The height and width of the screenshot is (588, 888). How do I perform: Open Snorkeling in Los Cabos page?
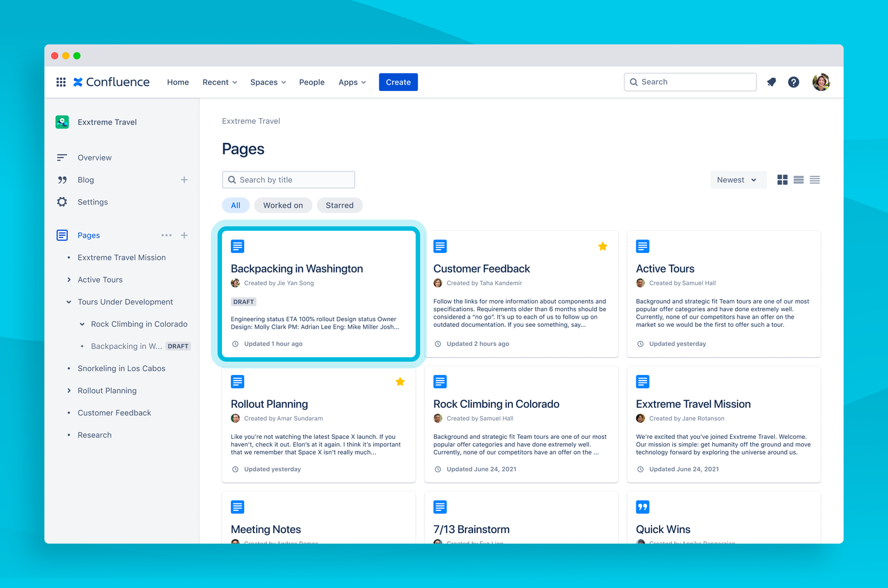[x=121, y=369]
